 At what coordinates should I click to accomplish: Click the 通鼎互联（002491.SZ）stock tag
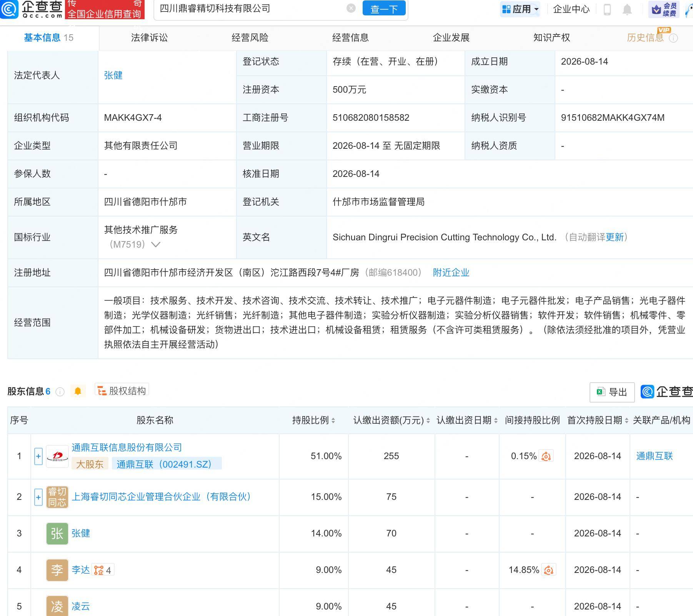(167, 464)
